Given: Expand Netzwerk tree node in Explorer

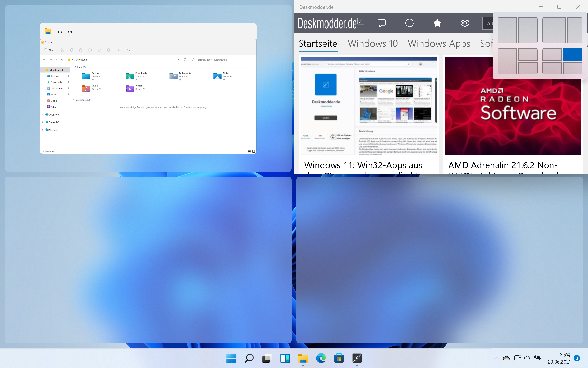Looking at the screenshot, I should (42, 130).
